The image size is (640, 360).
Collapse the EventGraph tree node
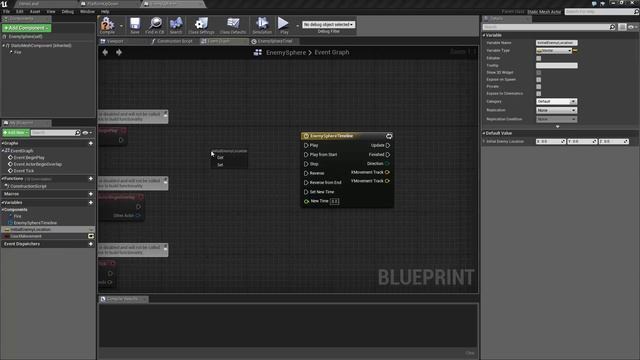[x=3, y=151]
